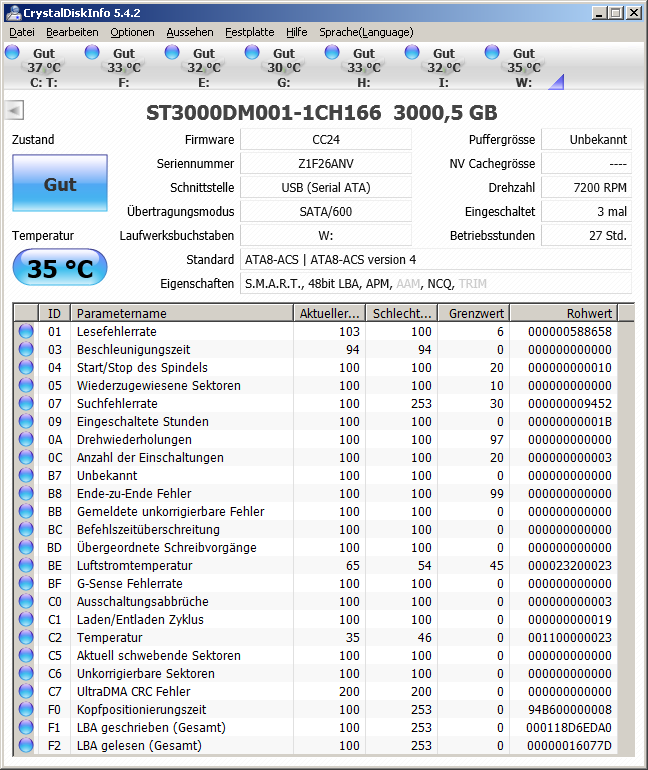Click status orb for Eingeschaltete Stunden
The height and width of the screenshot is (770, 648).
point(26,421)
